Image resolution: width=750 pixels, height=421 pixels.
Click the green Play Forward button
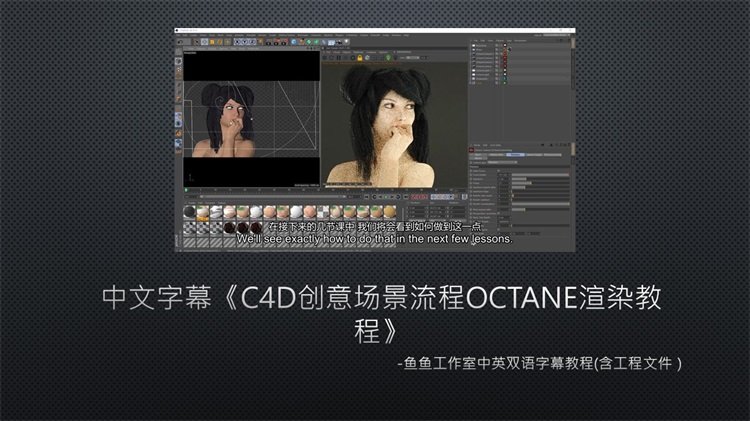click(x=386, y=197)
